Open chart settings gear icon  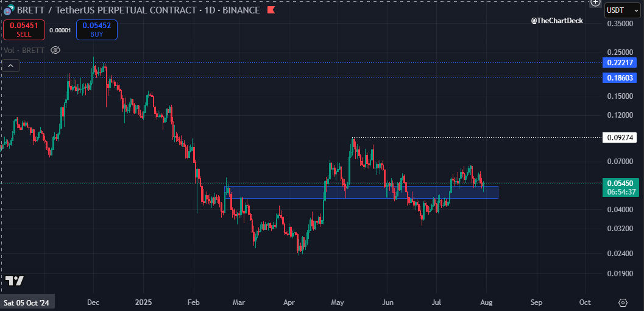pyautogui.click(x=623, y=303)
